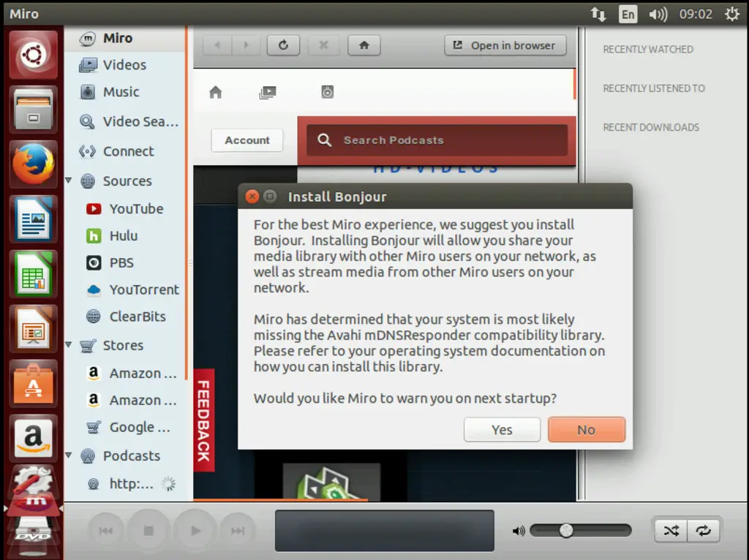Collapse the Sources section
This screenshot has width=749, height=560.
[69, 181]
